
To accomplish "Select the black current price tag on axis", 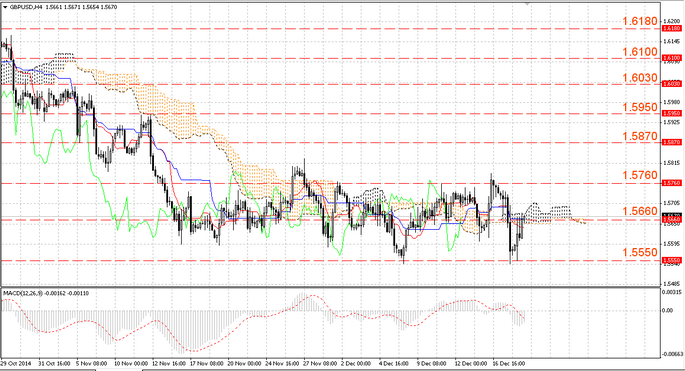I will click(x=672, y=215).
